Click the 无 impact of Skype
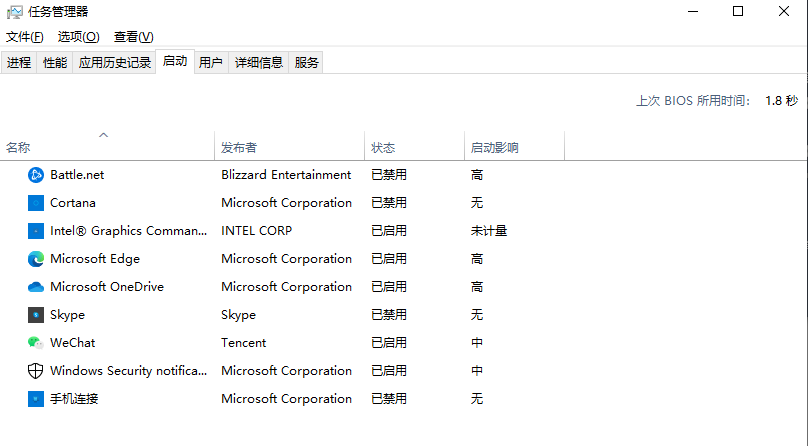The height and width of the screenshot is (446, 808). point(477,315)
